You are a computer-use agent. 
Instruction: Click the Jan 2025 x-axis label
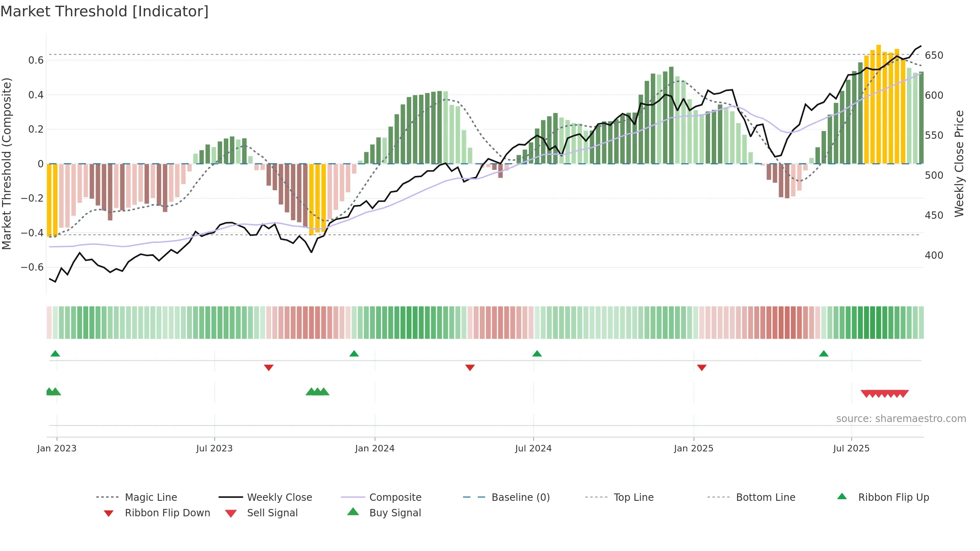click(x=694, y=448)
